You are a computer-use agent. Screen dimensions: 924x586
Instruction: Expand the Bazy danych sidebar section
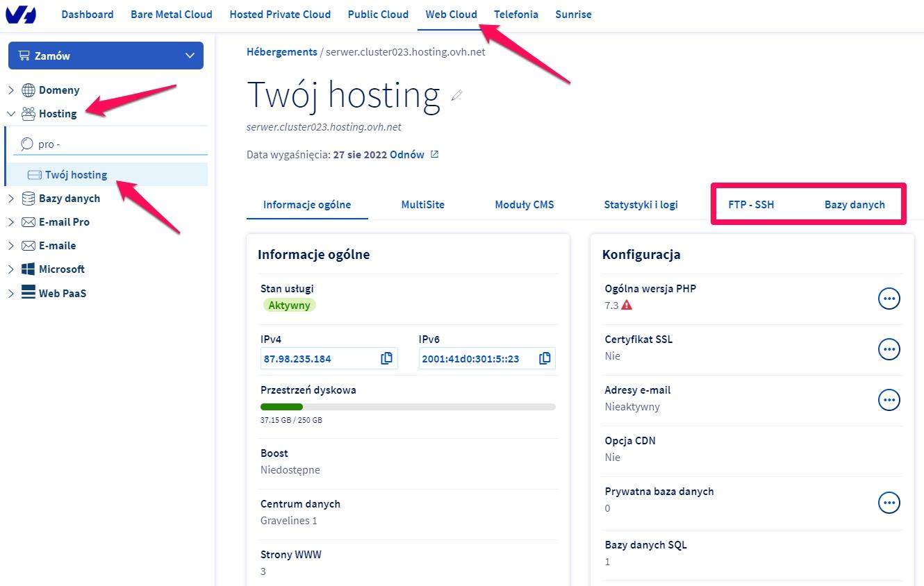coord(11,199)
